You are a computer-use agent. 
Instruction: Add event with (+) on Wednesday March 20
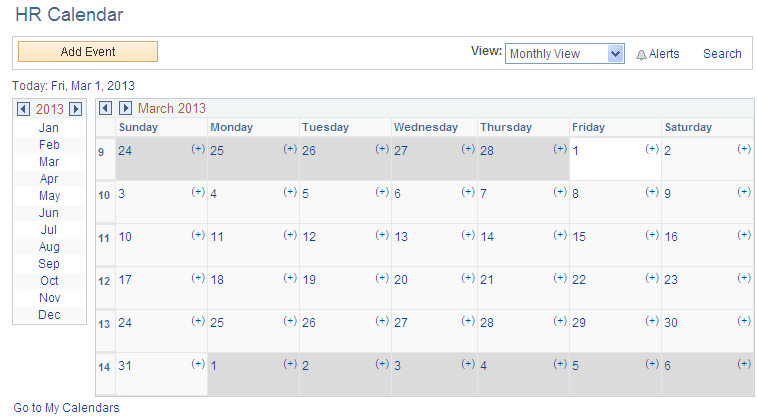pos(468,278)
